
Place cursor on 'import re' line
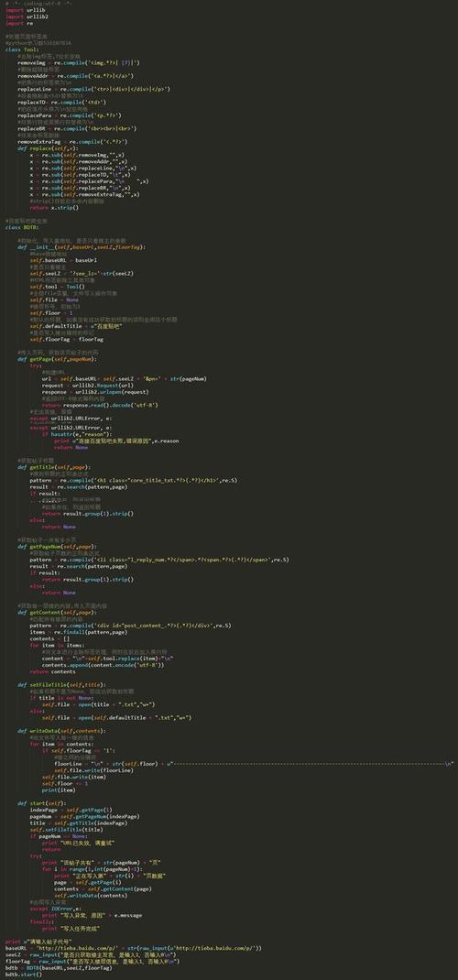click(x=15, y=23)
